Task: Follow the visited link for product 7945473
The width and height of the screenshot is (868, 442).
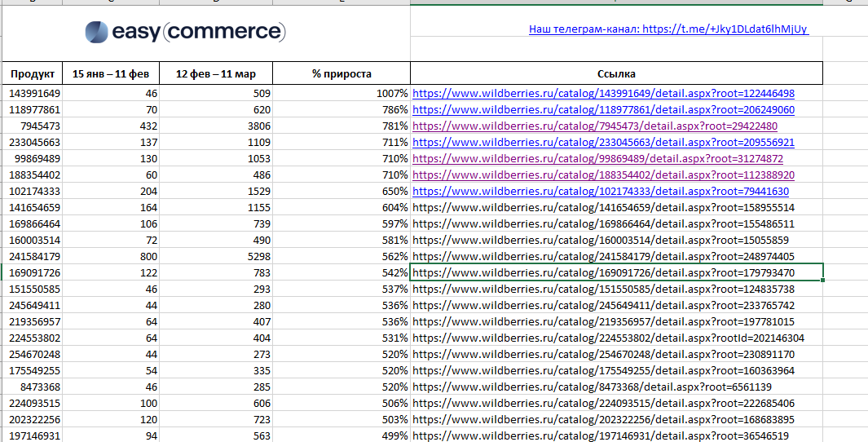Action: pos(595,126)
